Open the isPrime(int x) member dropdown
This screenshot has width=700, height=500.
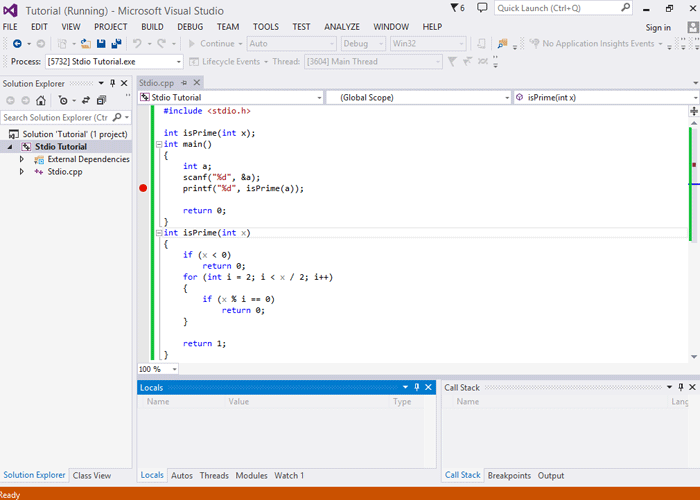coord(696,97)
